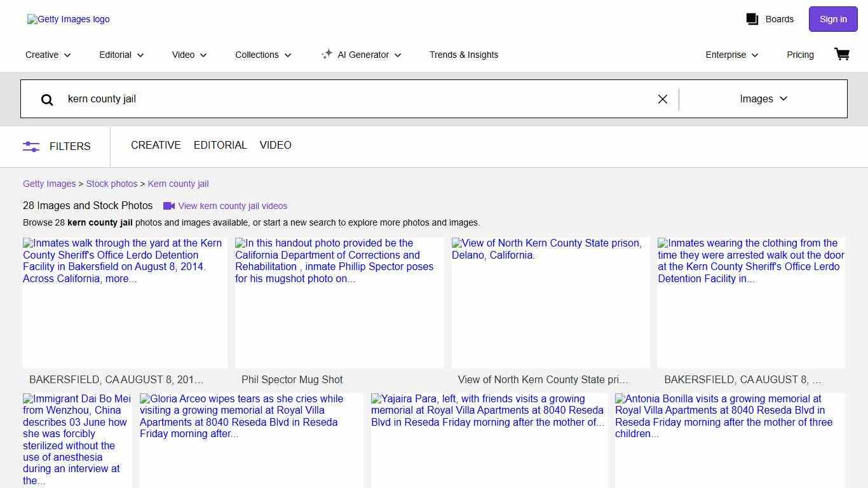
Task: Open the shopping cart icon
Action: tap(841, 55)
